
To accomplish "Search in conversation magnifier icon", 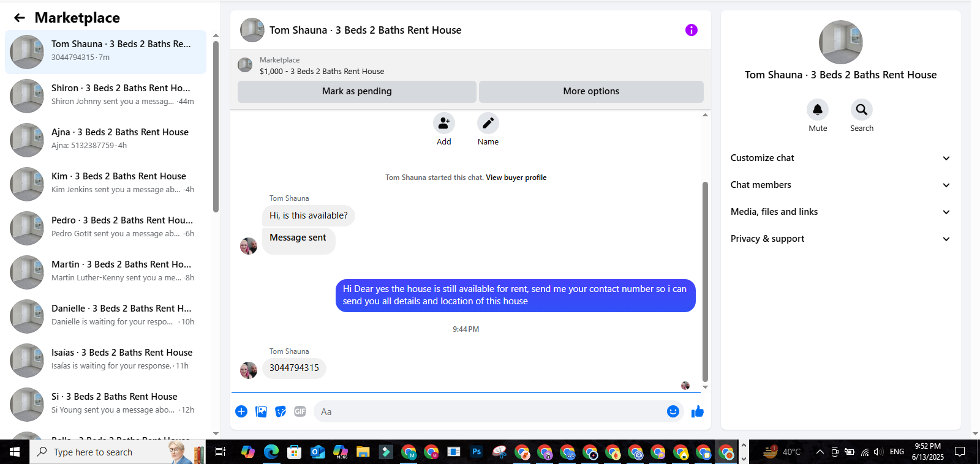I will (x=862, y=110).
